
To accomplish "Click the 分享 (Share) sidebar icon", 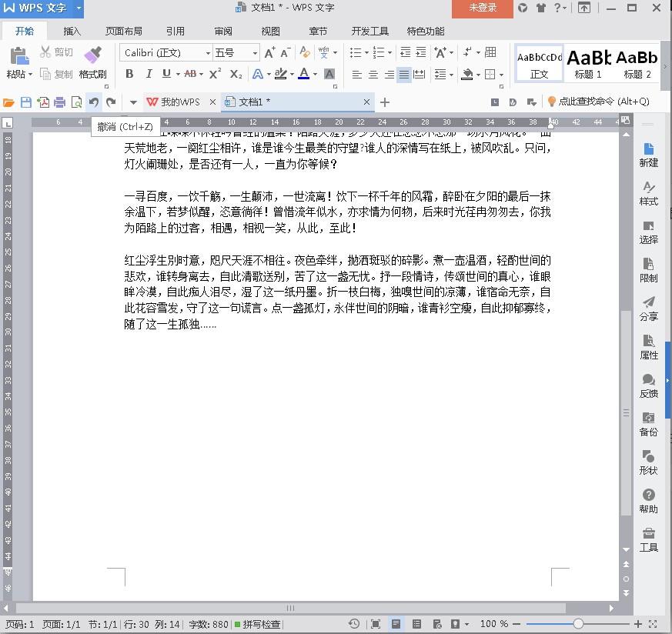I will point(648,309).
